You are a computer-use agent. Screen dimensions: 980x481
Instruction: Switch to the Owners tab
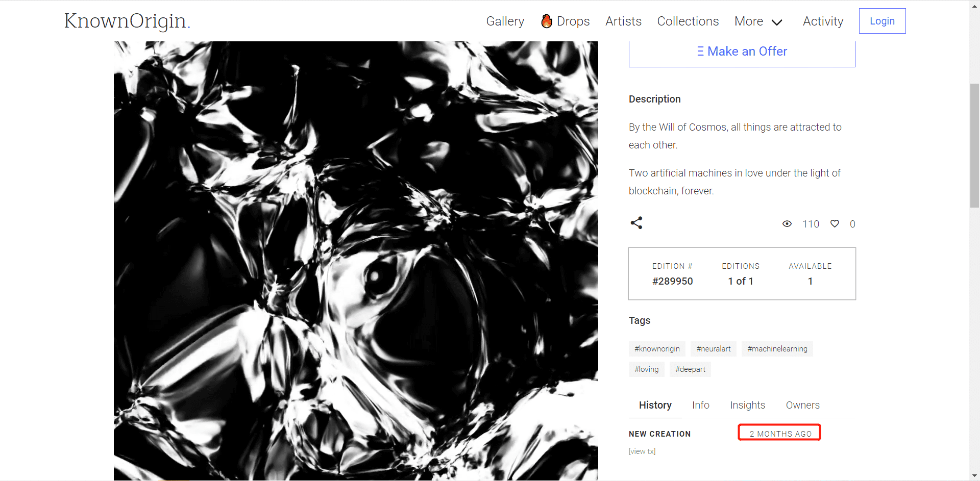802,405
